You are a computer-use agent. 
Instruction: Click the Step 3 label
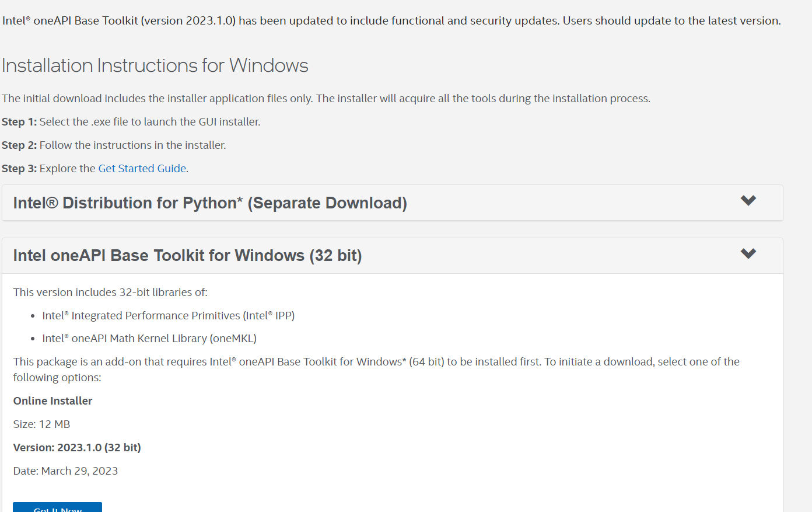(19, 169)
